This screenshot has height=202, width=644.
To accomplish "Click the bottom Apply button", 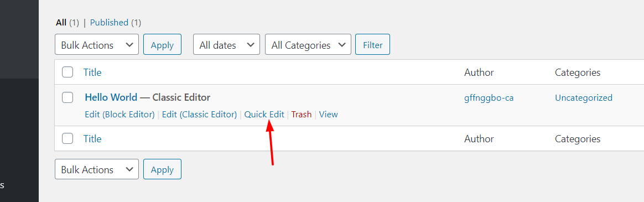I will tap(162, 169).
